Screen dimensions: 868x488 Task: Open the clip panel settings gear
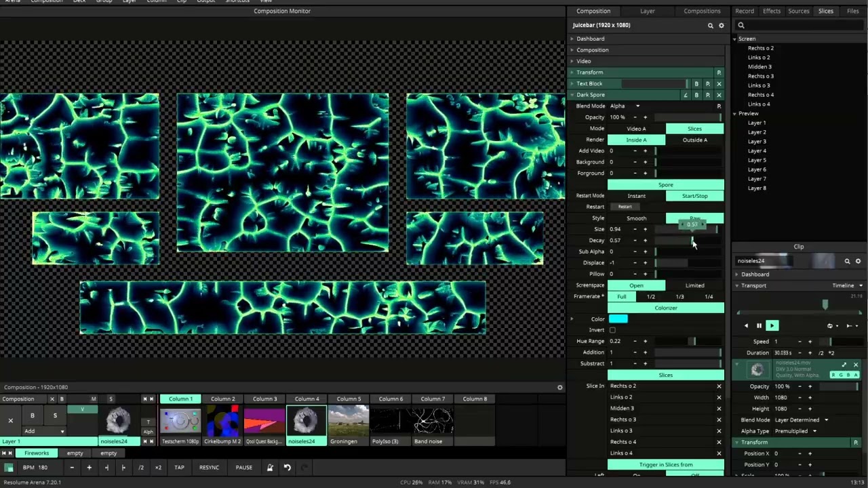pos(858,261)
